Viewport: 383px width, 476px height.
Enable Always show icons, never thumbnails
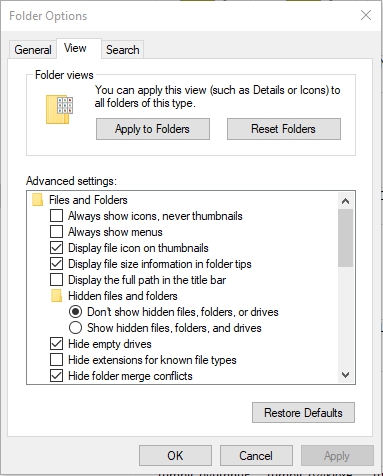[56, 216]
